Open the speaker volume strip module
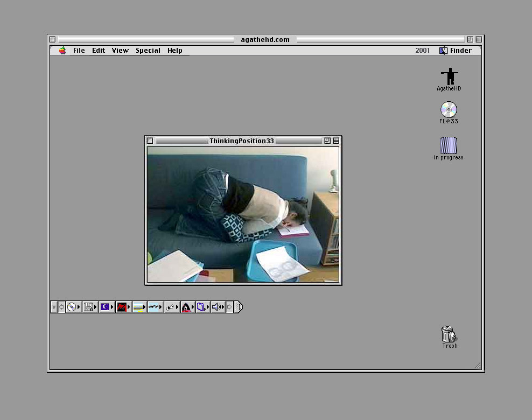This screenshot has width=532, height=420. [218, 307]
